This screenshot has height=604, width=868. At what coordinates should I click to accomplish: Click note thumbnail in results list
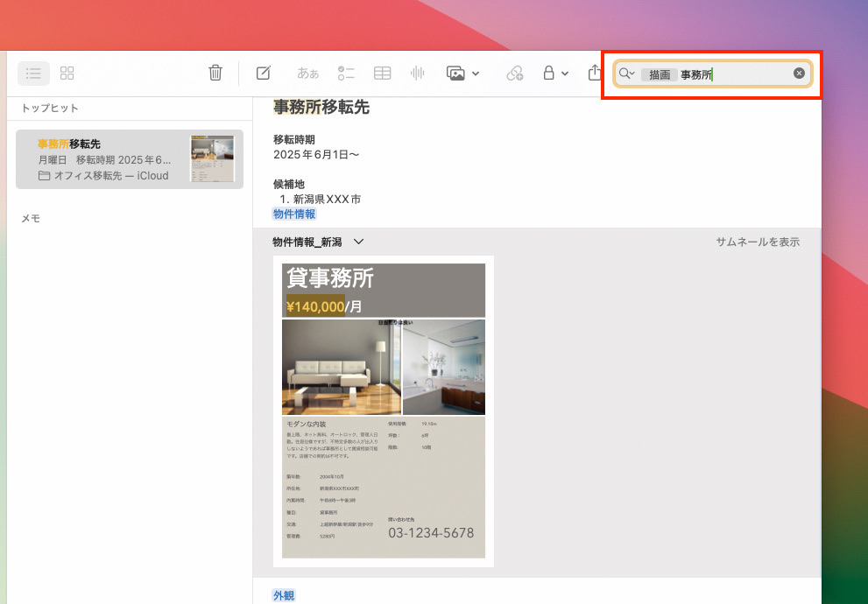coord(212,158)
